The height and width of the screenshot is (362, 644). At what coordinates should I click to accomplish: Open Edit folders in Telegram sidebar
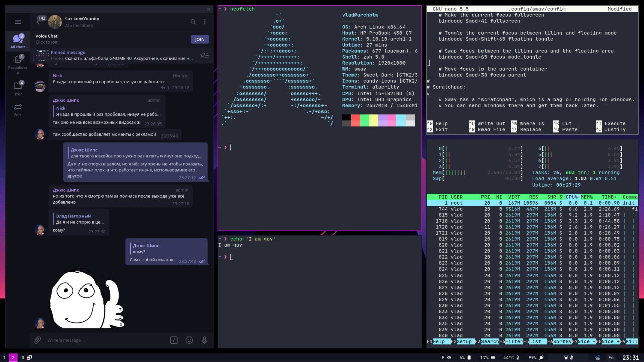[x=18, y=110]
